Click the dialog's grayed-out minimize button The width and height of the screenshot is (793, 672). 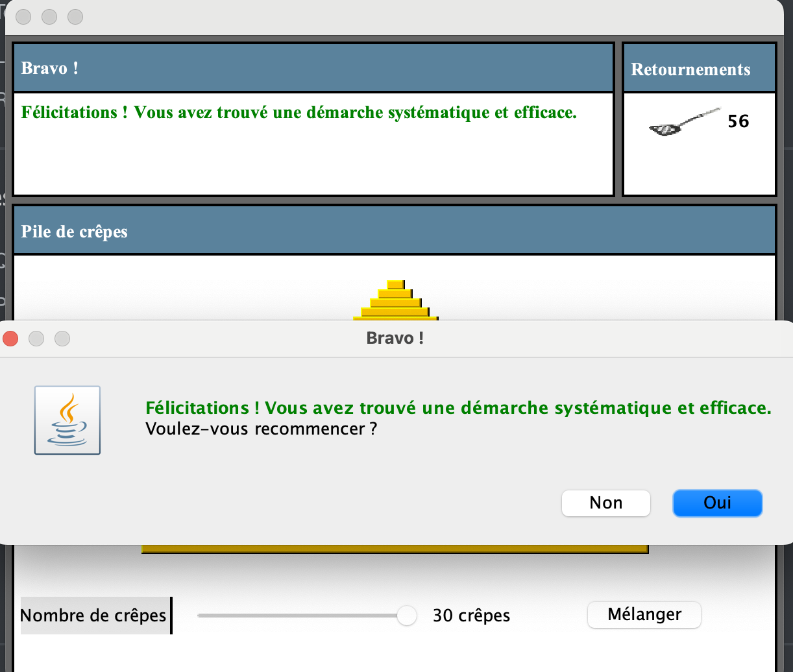click(x=36, y=339)
